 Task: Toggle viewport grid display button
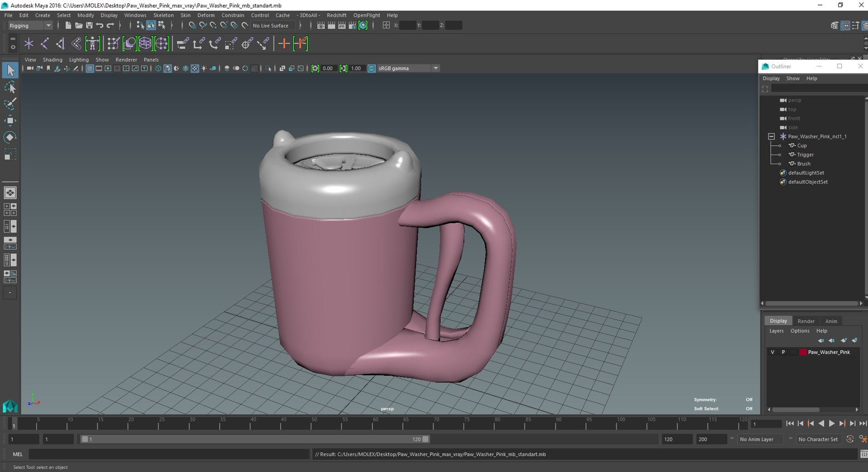click(90, 69)
